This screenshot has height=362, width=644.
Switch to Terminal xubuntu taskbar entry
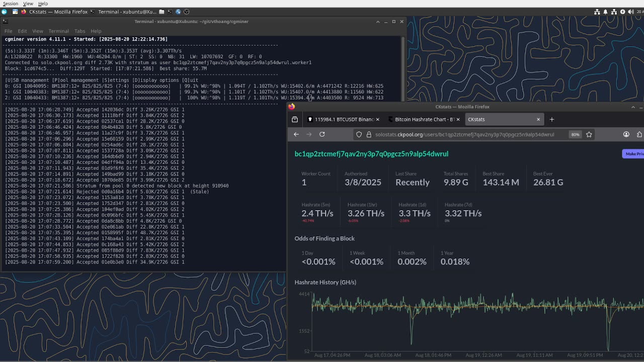(123, 12)
